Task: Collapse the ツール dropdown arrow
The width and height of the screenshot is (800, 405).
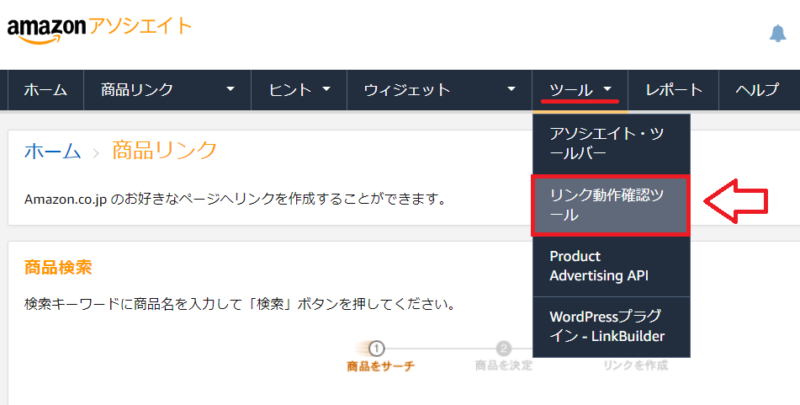Action: [607, 89]
